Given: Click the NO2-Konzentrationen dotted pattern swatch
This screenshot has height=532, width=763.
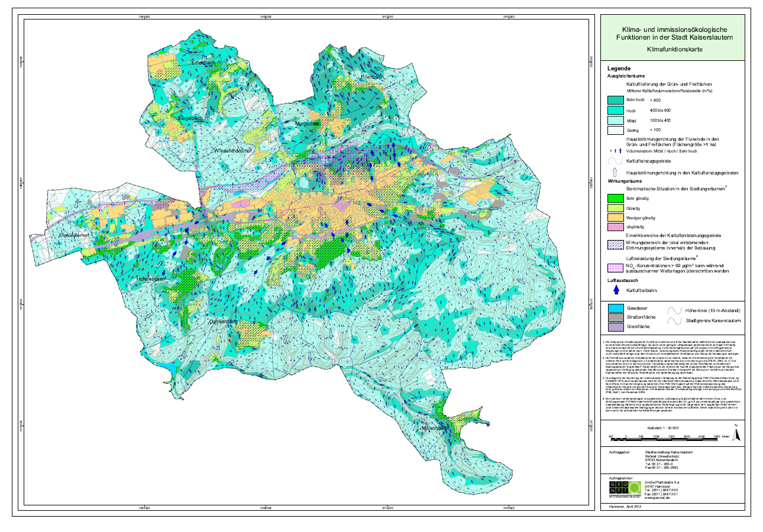Looking at the screenshot, I should tap(616, 268).
